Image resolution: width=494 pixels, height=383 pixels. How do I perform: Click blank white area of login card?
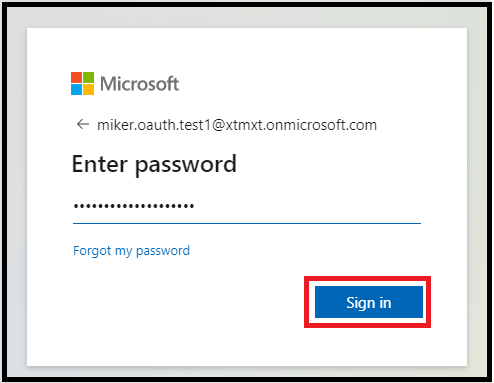point(167,317)
